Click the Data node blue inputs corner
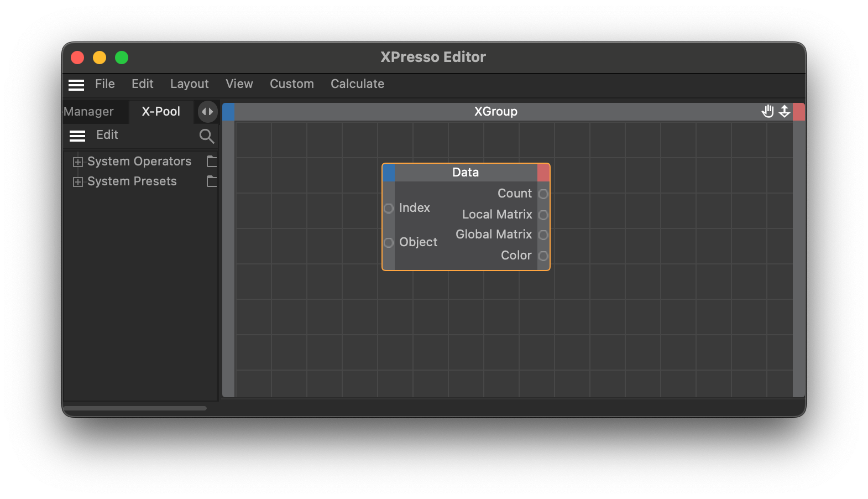The height and width of the screenshot is (499, 868). pos(389,173)
